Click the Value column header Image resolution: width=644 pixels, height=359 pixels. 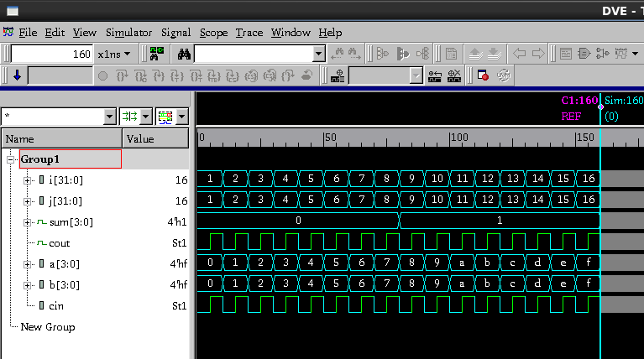tap(155, 138)
